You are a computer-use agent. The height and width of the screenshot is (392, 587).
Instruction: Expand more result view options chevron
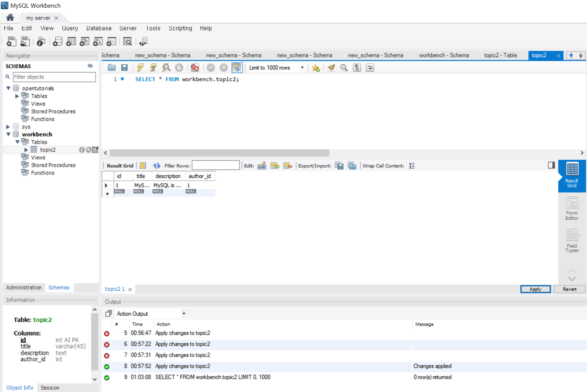point(572,278)
